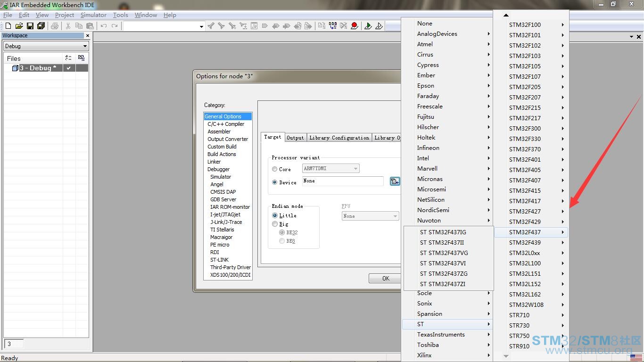This screenshot has height=362, width=644.
Task: Click the up scroll arrow in device menu
Action: 506,15
